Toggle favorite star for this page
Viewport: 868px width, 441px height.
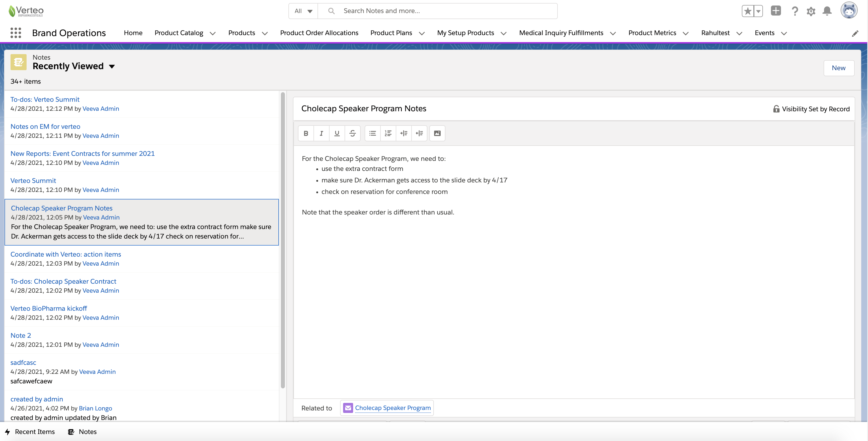coord(747,11)
